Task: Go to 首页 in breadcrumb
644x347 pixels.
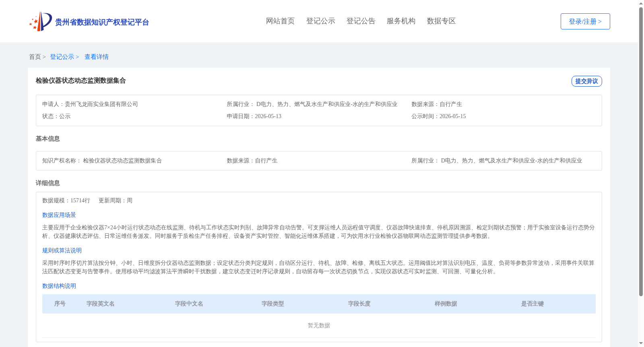Action: click(35, 57)
